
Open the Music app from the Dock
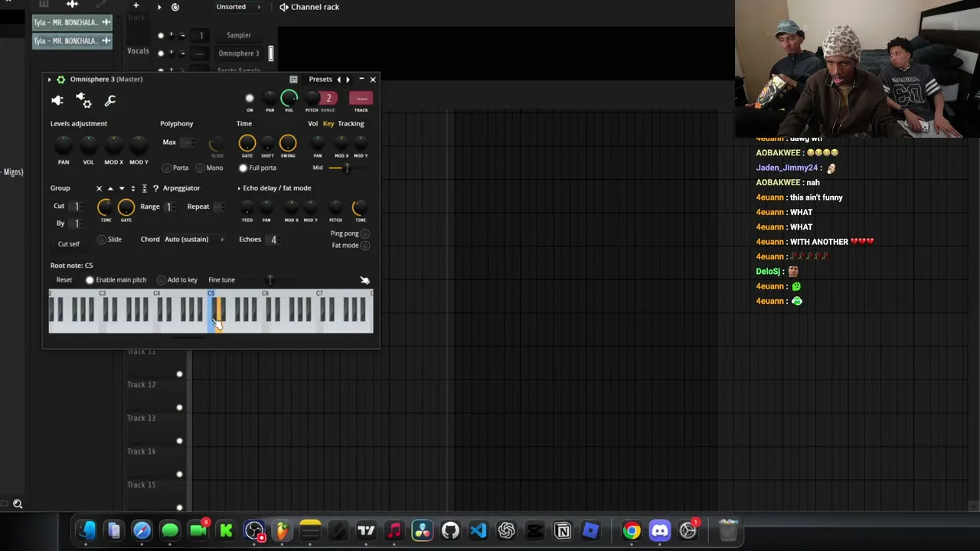click(394, 530)
